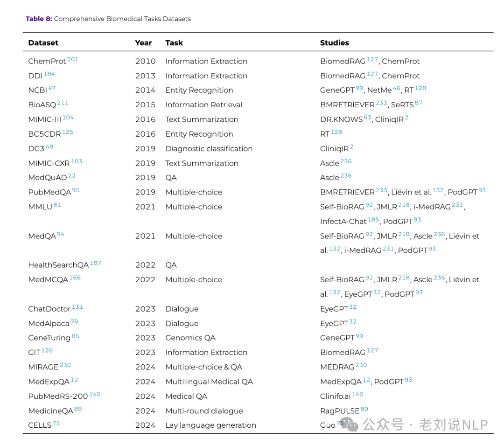
Task: Open BMRETRIEVER citation 233 in BioASQ row
Action: point(382,103)
